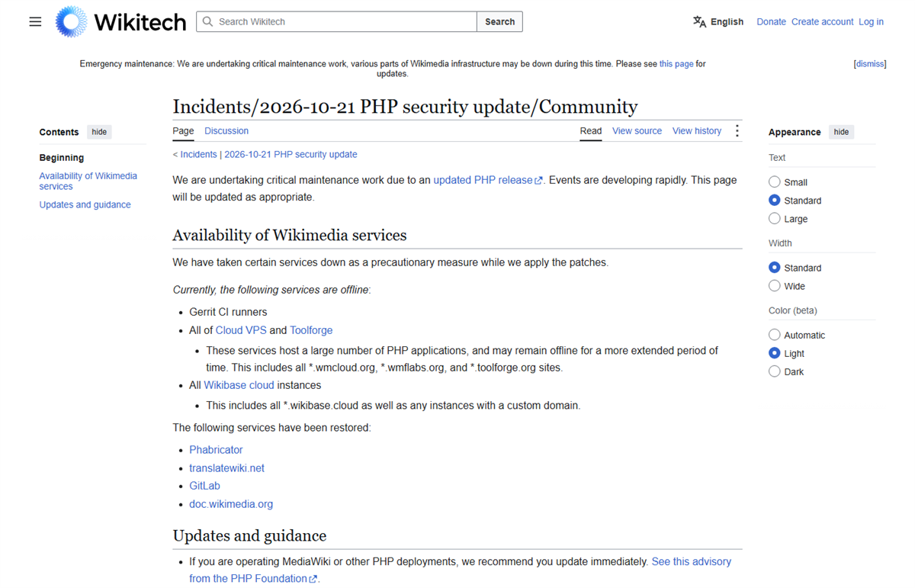Open the Wikibase cloud link
The image size is (915, 588).
239,385
